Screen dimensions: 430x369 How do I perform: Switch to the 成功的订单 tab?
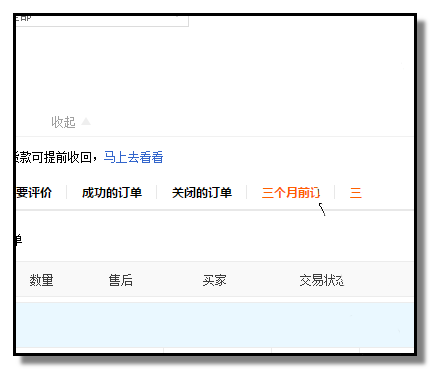point(112,193)
